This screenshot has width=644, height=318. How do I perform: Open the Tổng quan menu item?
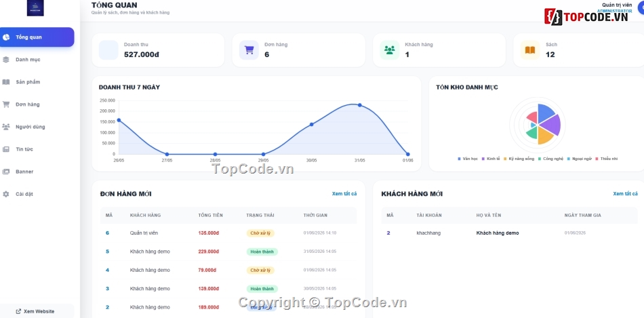pyautogui.click(x=37, y=37)
